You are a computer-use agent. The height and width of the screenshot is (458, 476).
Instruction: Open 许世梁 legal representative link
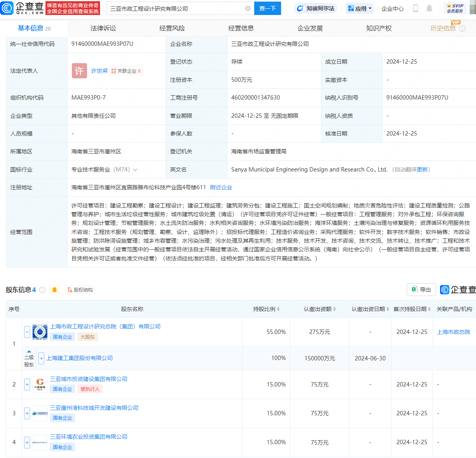click(99, 71)
